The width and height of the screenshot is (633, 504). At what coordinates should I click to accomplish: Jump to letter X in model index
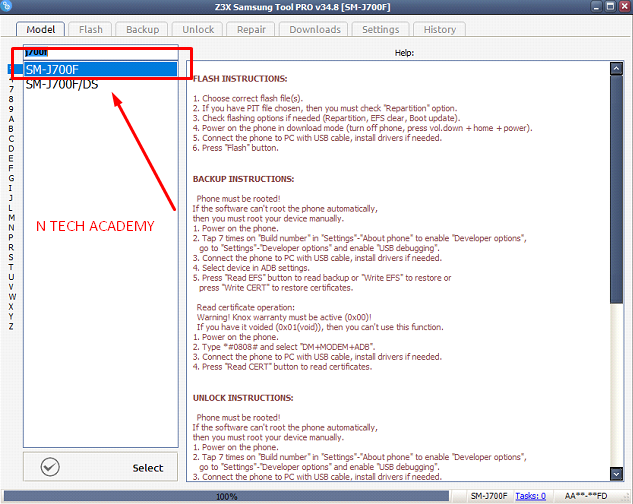pyautogui.click(x=11, y=307)
